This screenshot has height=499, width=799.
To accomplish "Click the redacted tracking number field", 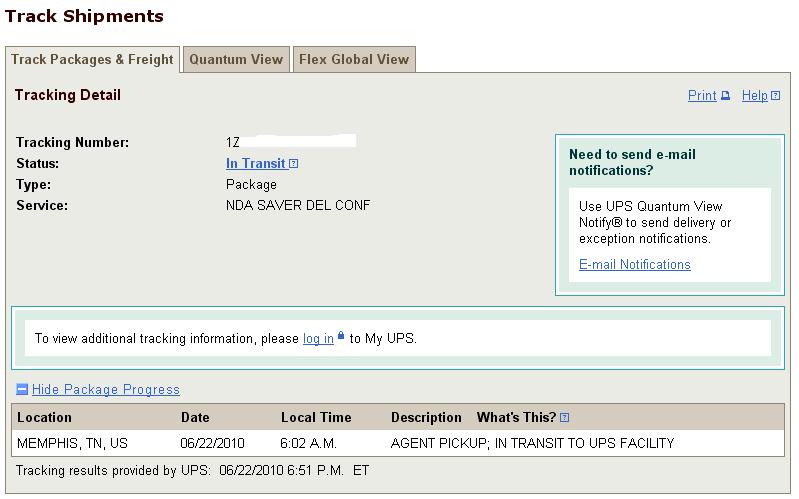I will 291,141.
